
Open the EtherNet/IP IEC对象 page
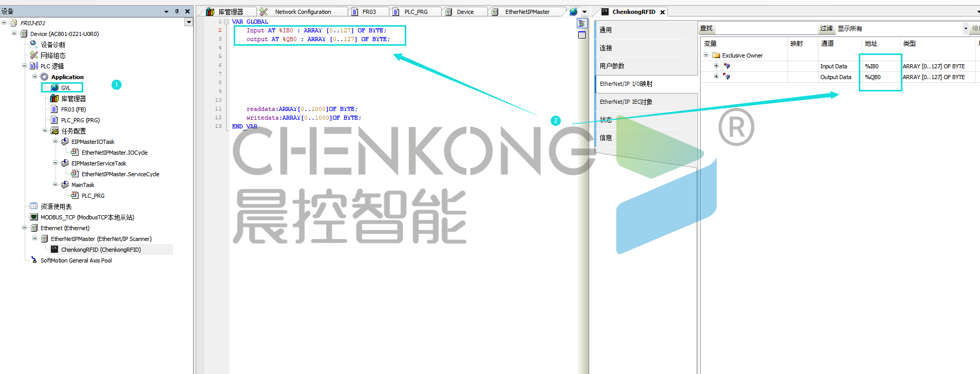coord(626,102)
